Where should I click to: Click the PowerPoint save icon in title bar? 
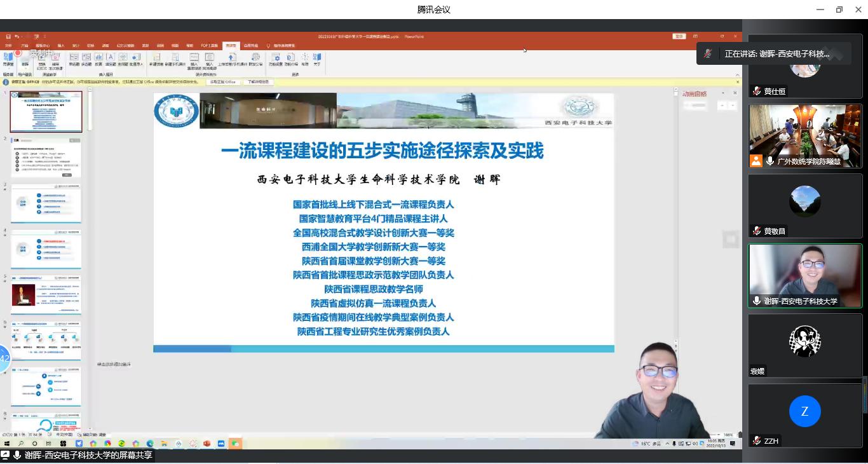pos(8,37)
